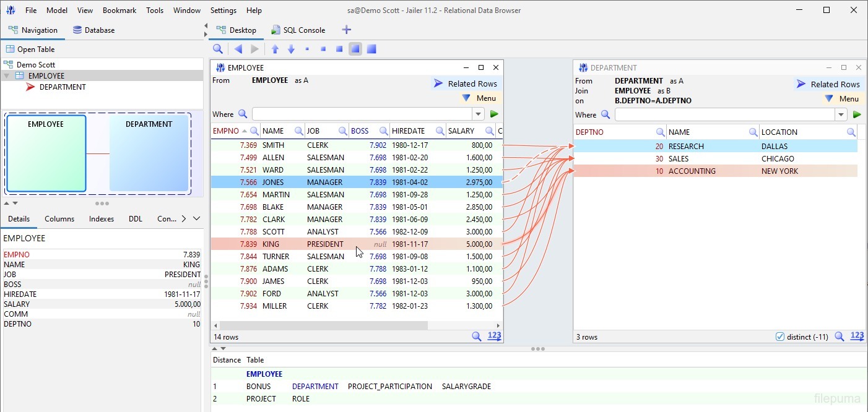The image size is (868, 412).
Task: Click the blue up arrow toolbar icon
Action: (x=276, y=49)
